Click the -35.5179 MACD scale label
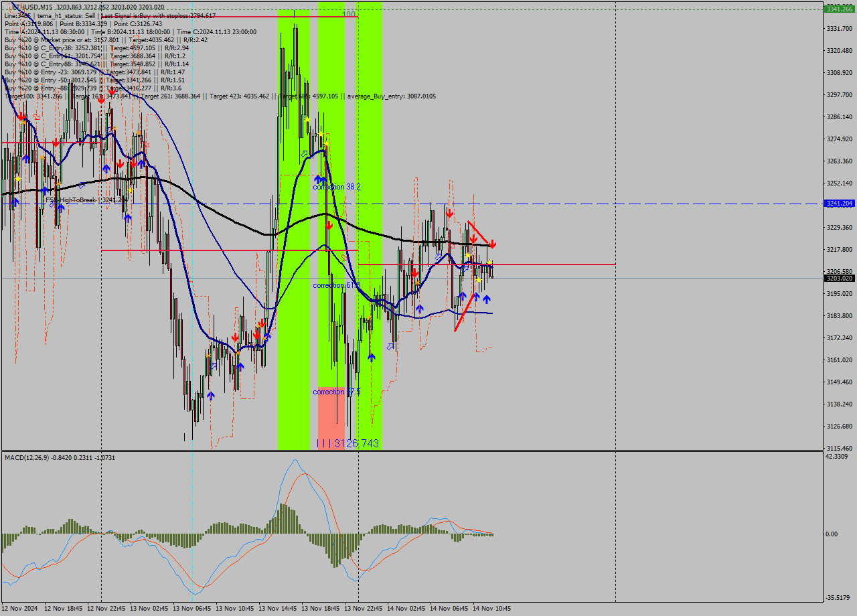 click(837, 597)
